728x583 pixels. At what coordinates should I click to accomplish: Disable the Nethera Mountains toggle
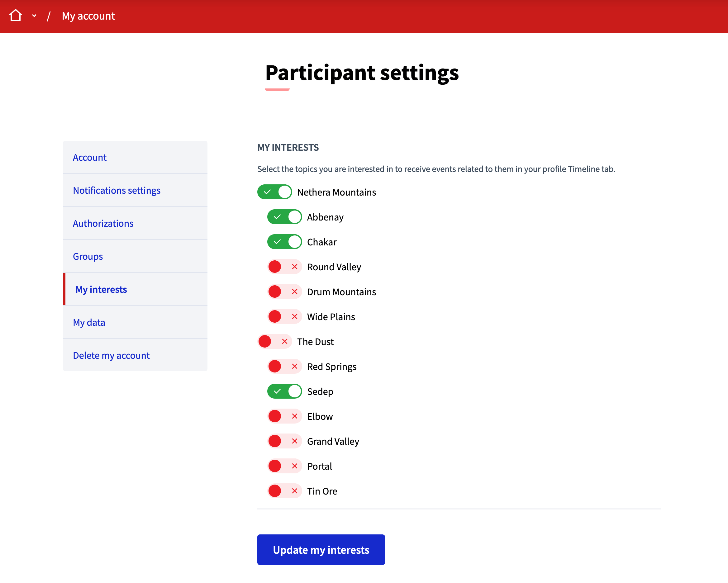pyautogui.click(x=274, y=192)
